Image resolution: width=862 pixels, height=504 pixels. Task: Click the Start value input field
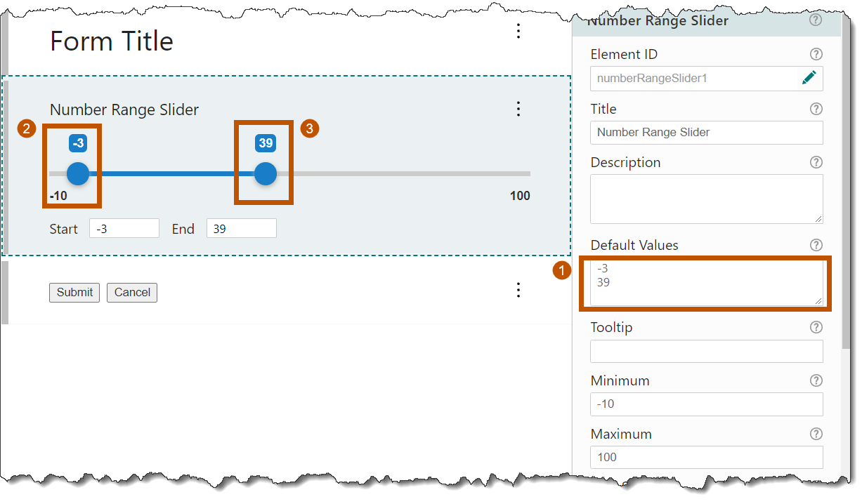coord(124,228)
